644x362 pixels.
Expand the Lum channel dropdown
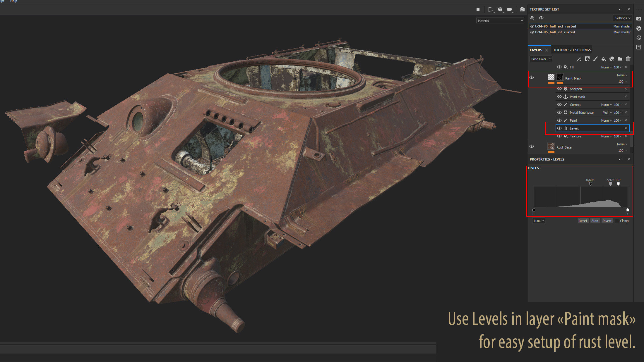(538, 221)
